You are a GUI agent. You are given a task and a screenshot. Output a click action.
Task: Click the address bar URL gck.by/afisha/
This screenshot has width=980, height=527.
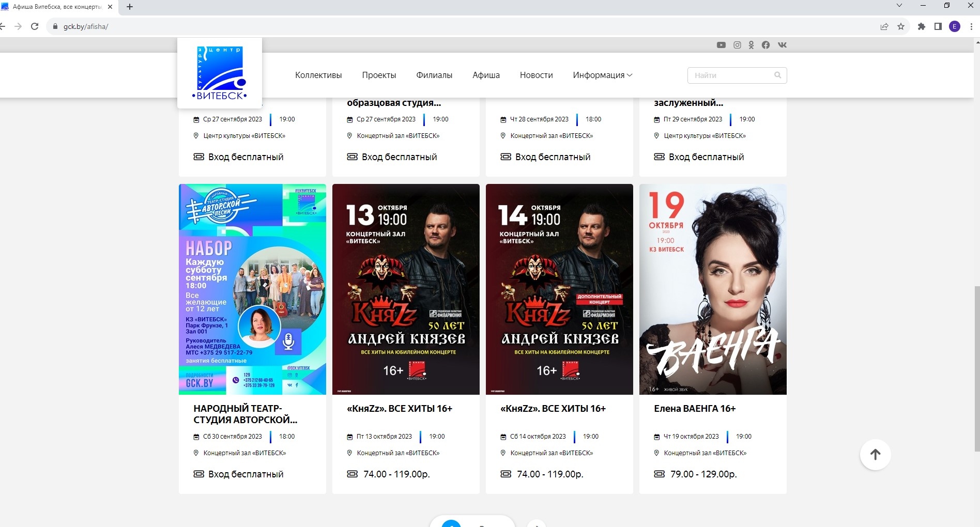click(86, 26)
